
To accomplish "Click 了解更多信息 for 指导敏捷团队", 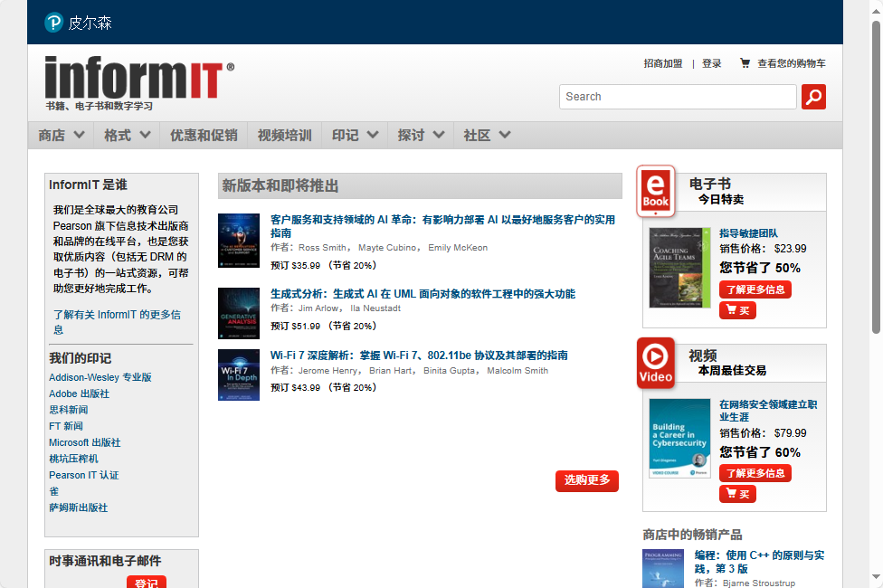I will tap(755, 289).
